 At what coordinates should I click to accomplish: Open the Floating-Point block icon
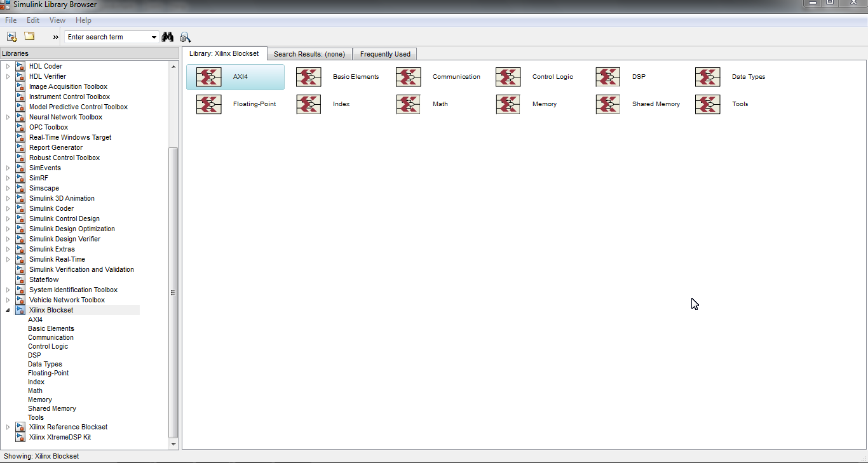click(208, 104)
